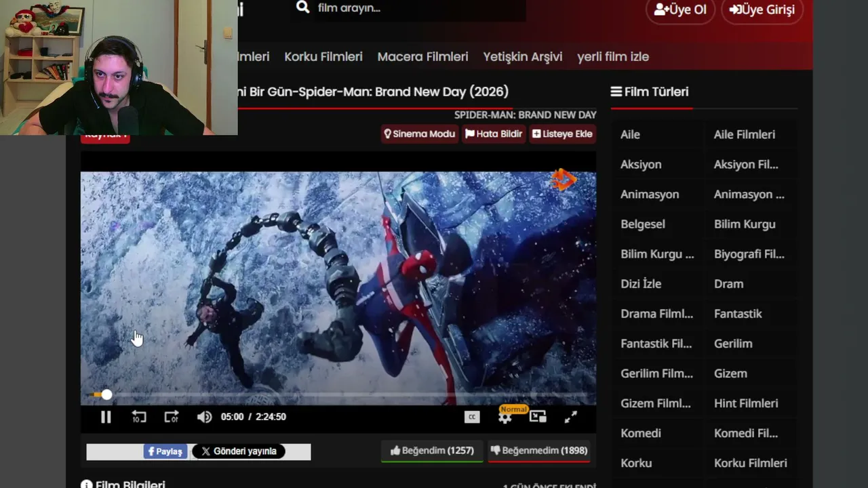The image size is (868, 488).
Task: Open Korku Filmleri menu item
Action: click(x=323, y=57)
